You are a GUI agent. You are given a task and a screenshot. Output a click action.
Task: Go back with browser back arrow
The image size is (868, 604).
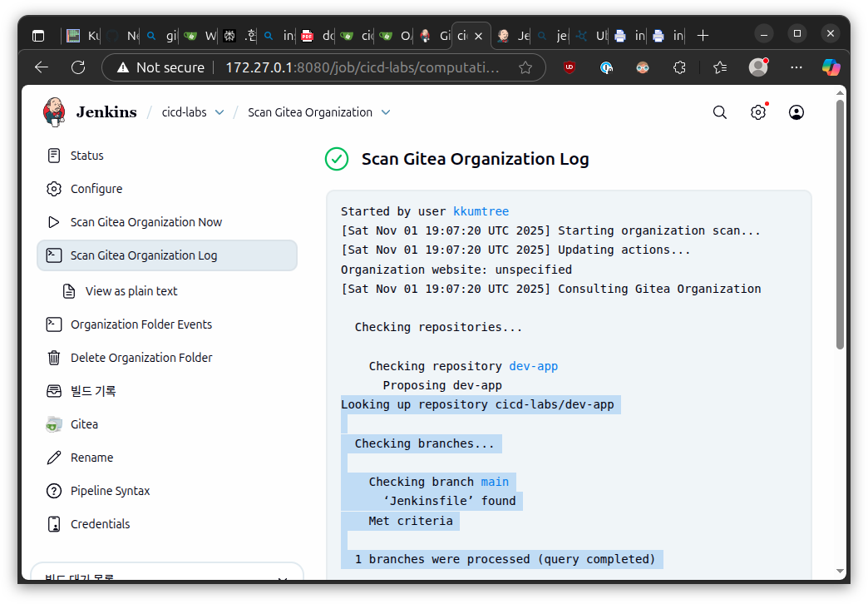coord(42,67)
